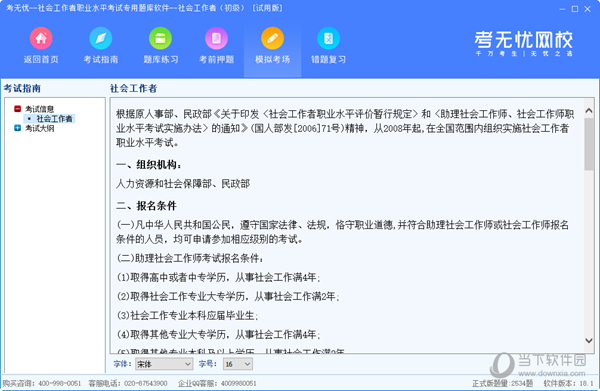Click the 购买咨询 phone number in status bar

60,383
